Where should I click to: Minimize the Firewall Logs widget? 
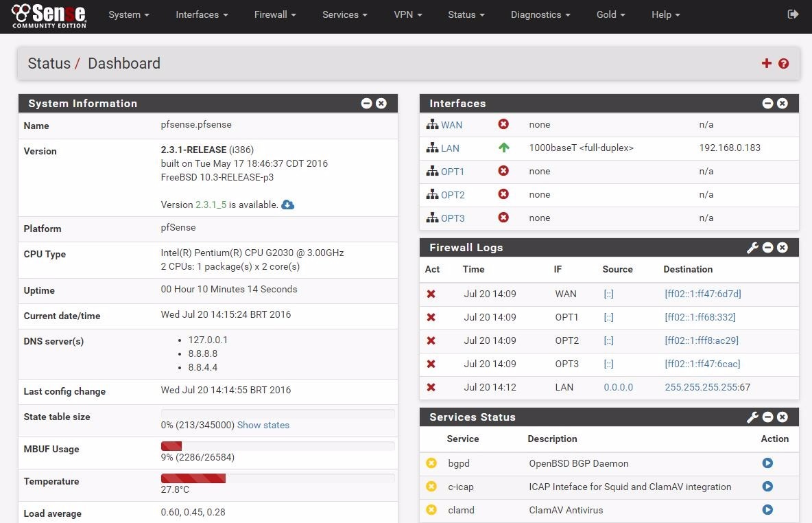point(768,248)
